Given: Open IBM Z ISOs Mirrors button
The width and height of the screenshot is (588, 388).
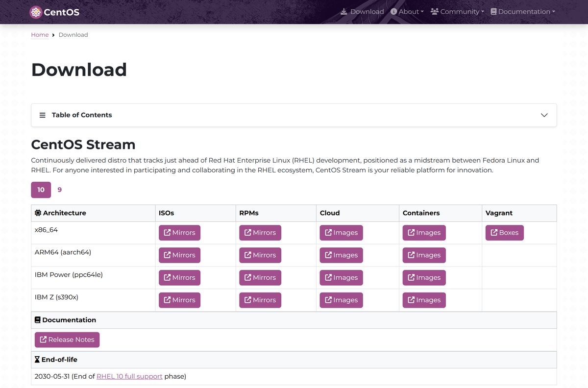Looking at the screenshot, I should pyautogui.click(x=179, y=300).
